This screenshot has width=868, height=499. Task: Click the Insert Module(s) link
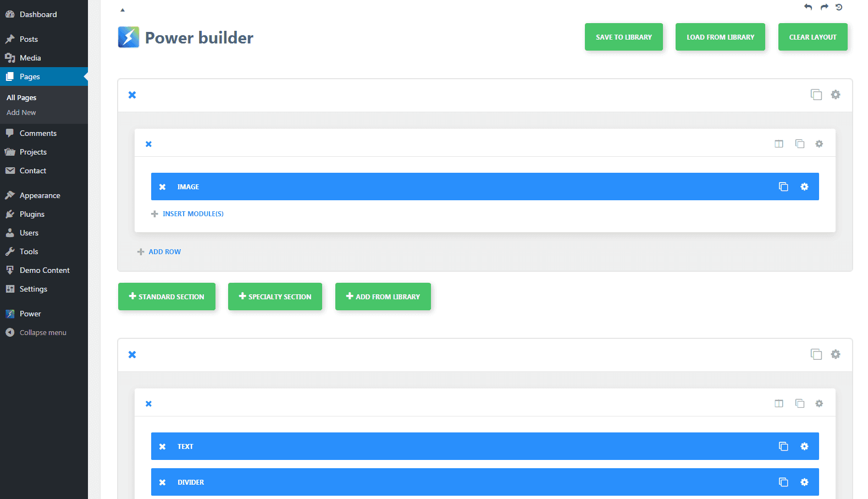tap(192, 214)
